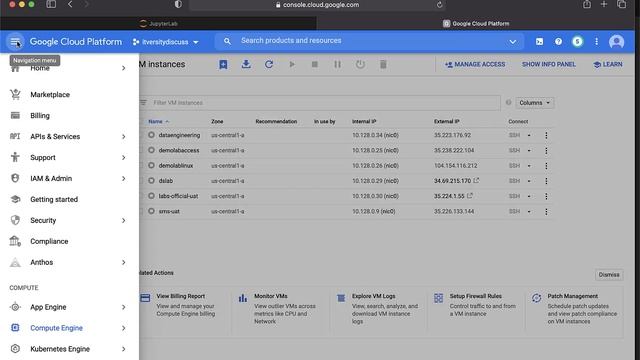Open more actions for dslab row

tap(546, 181)
